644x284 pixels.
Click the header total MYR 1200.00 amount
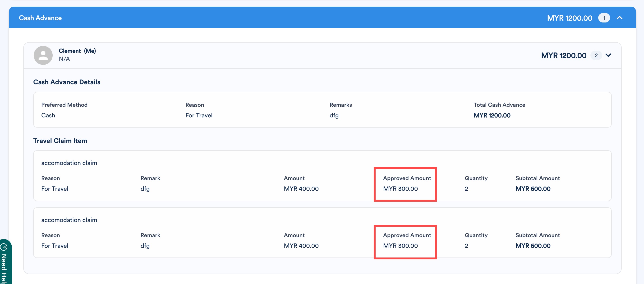pyautogui.click(x=569, y=18)
